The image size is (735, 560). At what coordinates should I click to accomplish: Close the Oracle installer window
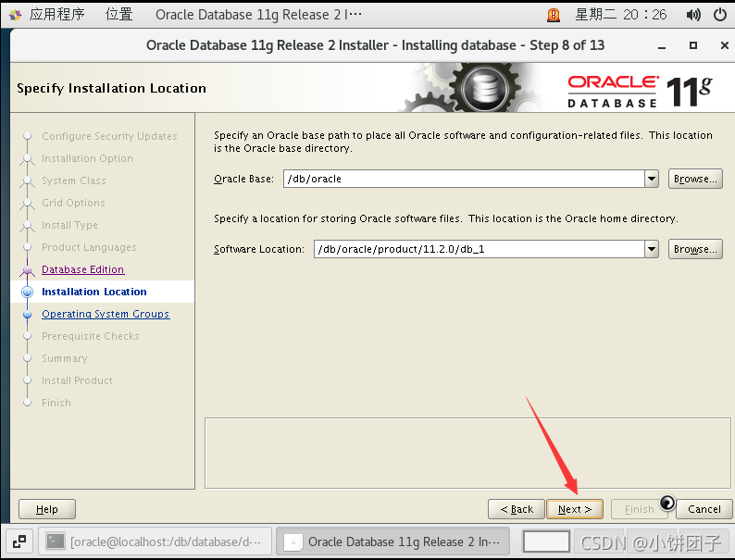coord(724,45)
